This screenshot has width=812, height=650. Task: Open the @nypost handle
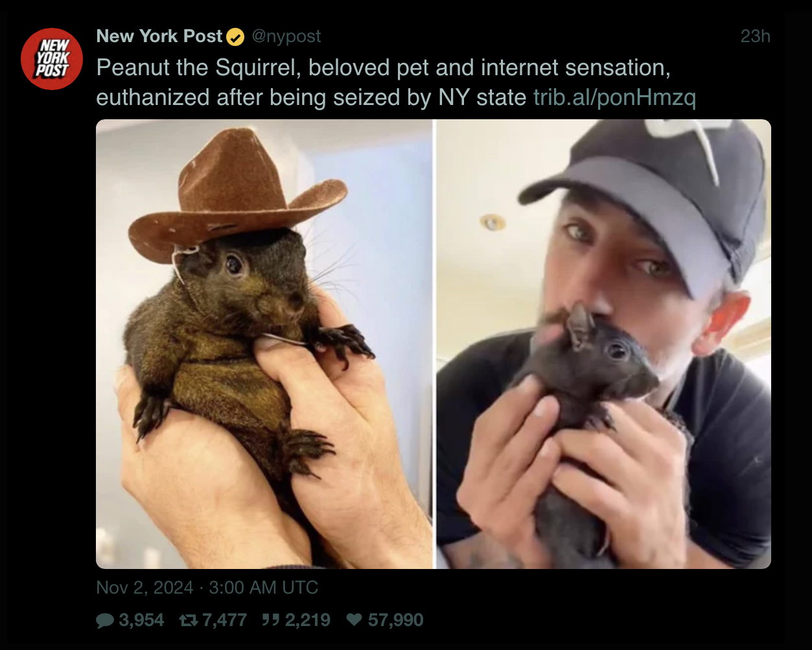(x=285, y=37)
